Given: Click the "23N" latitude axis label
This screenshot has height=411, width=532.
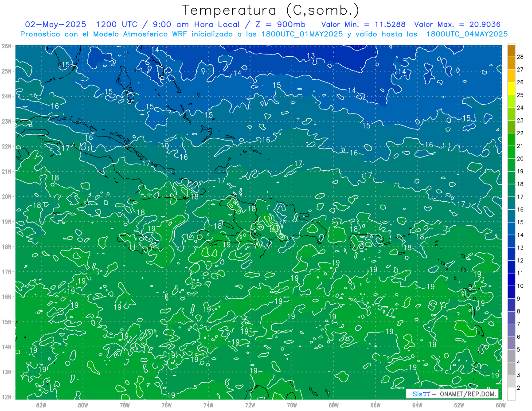Looking at the screenshot, I should tap(7, 121).
